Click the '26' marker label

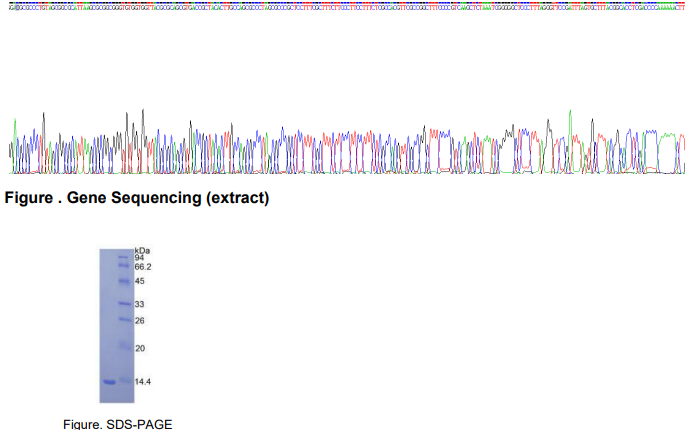point(139,321)
